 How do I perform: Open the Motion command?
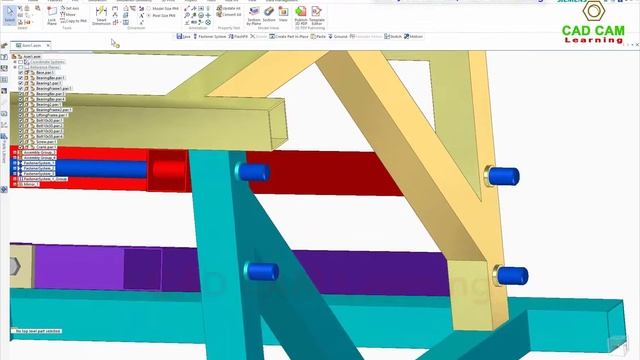pos(413,36)
